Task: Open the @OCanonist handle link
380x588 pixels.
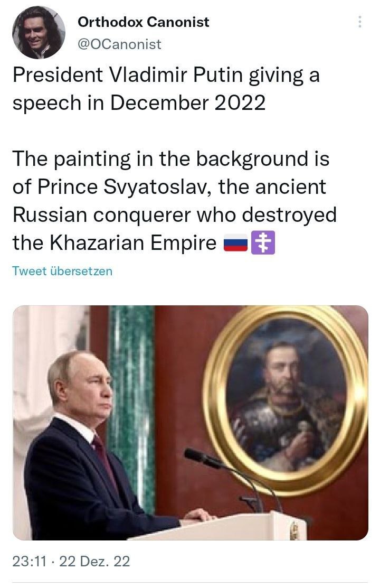Action: click(x=119, y=44)
